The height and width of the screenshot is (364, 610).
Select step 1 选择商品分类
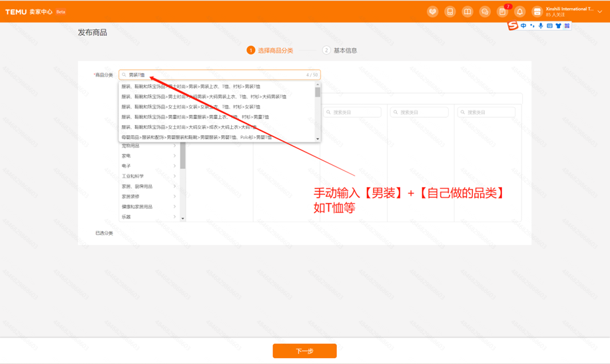pyautogui.click(x=270, y=50)
